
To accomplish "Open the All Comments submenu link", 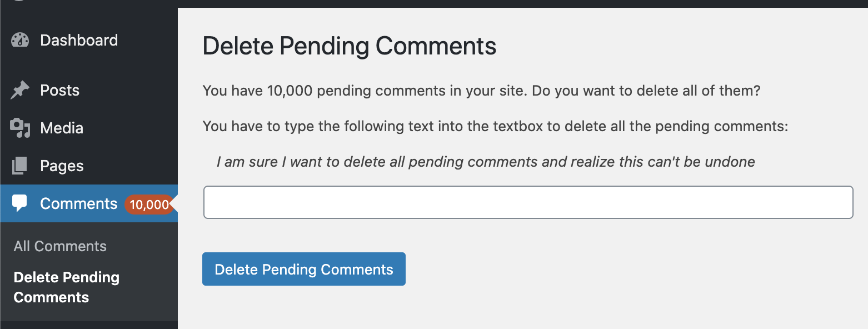I will pos(60,246).
